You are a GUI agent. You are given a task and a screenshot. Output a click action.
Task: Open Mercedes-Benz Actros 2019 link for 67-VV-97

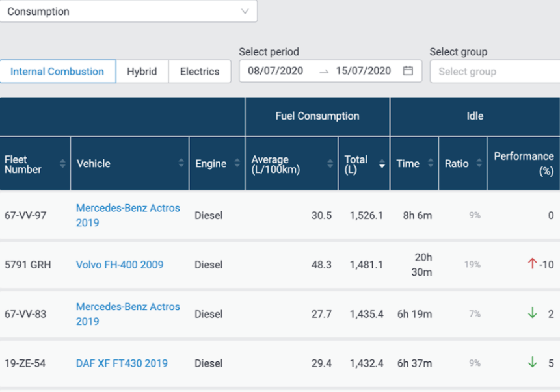click(128, 215)
